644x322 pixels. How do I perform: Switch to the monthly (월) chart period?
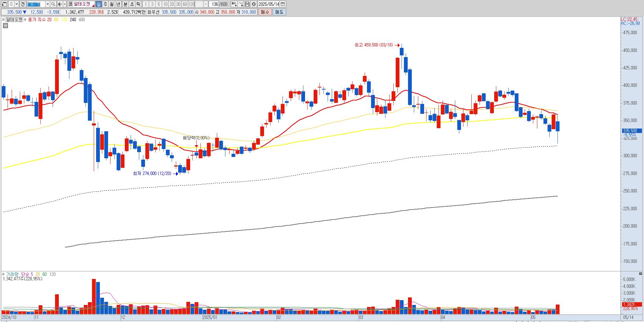coord(111,4)
